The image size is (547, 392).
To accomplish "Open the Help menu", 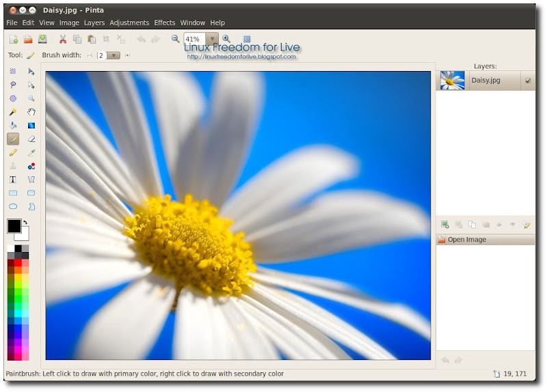I will 217,23.
